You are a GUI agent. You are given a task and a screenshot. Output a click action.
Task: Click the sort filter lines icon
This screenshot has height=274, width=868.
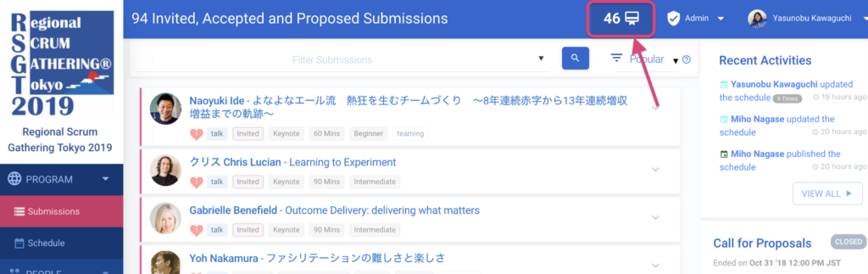pyautogui.click(x=617, y=58)
